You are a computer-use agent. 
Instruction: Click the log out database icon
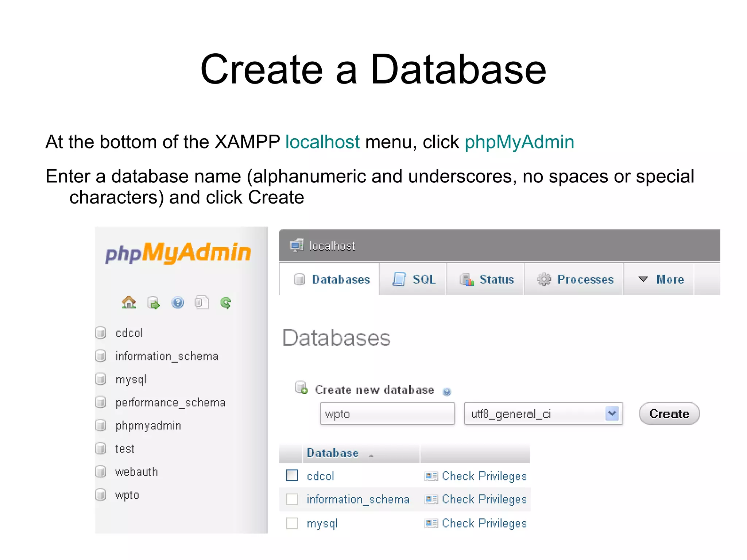click(154, 303)
